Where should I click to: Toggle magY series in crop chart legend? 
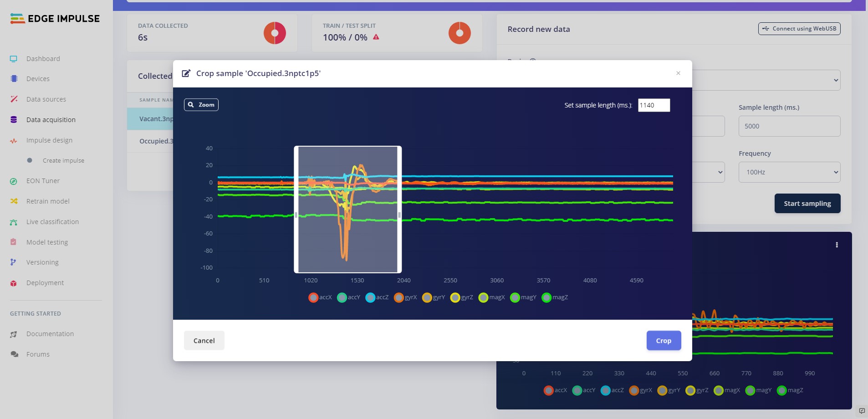pyautogui.click(x=523, y=297)
